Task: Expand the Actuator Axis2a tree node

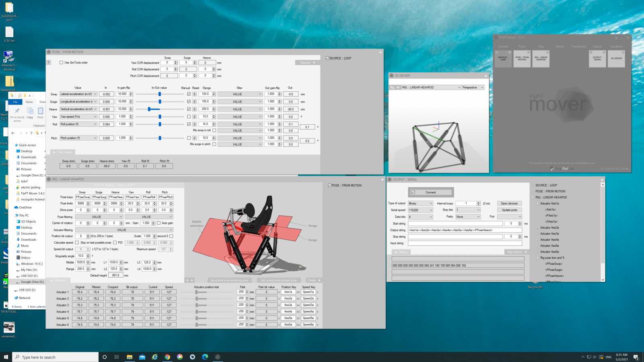Action: [537, 228]
